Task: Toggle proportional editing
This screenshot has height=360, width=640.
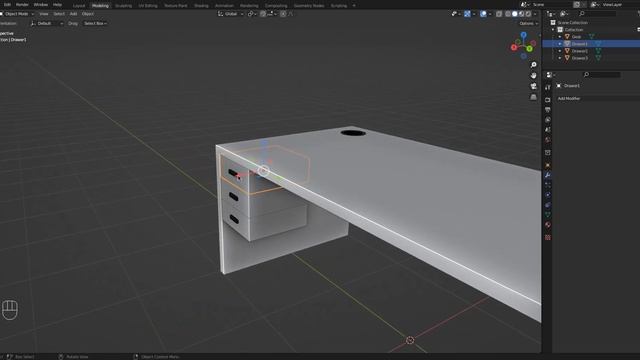Action: [x=283, y=14]
